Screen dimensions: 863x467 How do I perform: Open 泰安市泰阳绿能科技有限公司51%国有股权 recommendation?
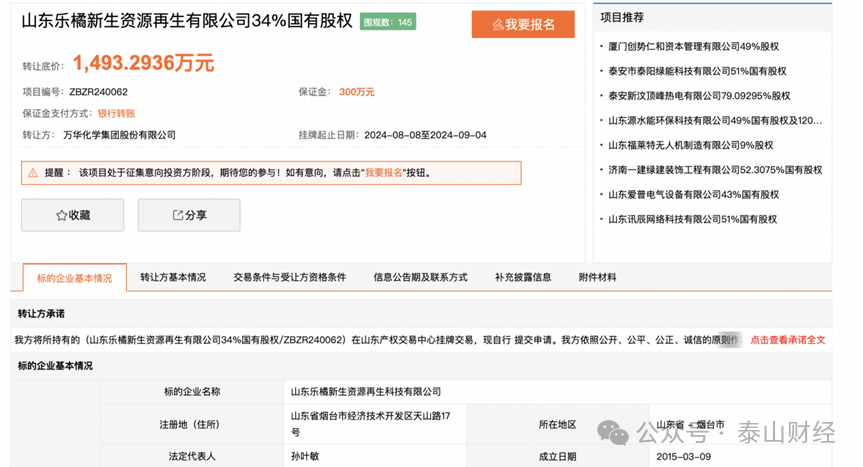coord(697,71)
